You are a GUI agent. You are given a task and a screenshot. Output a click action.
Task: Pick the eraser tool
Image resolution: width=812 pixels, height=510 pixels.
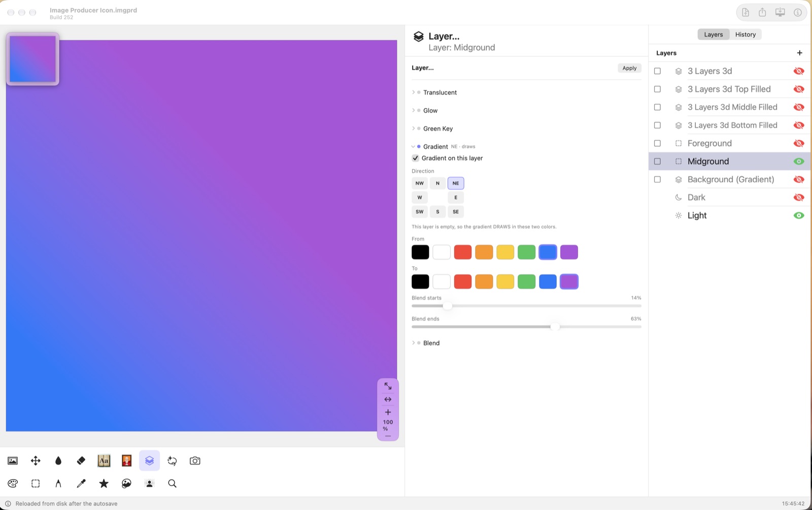click(x=81, y=461)
